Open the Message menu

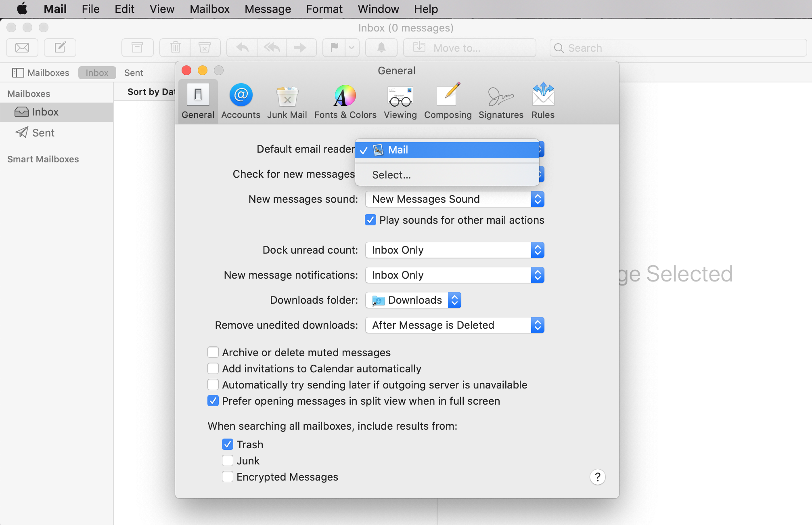[268, 9]
